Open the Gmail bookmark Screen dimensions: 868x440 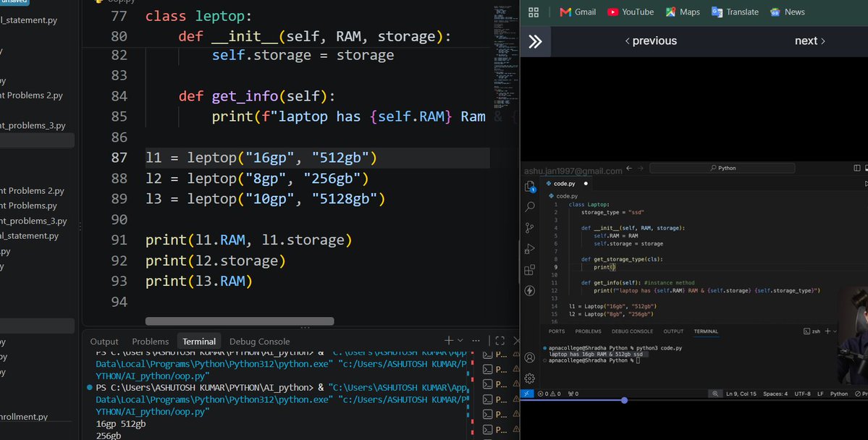[578, 12]
